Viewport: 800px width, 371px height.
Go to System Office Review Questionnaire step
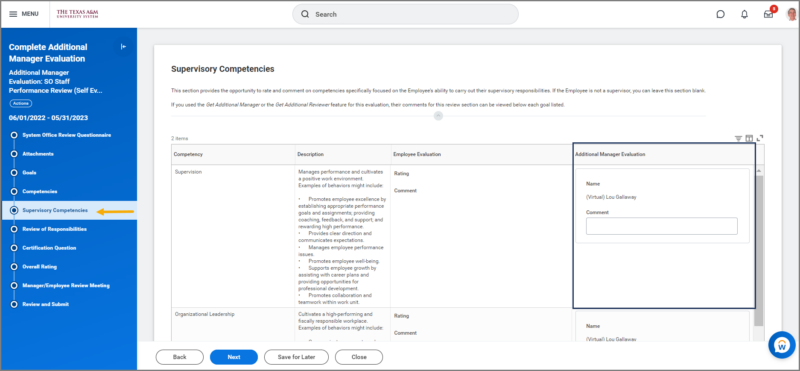tap(66, 135)
